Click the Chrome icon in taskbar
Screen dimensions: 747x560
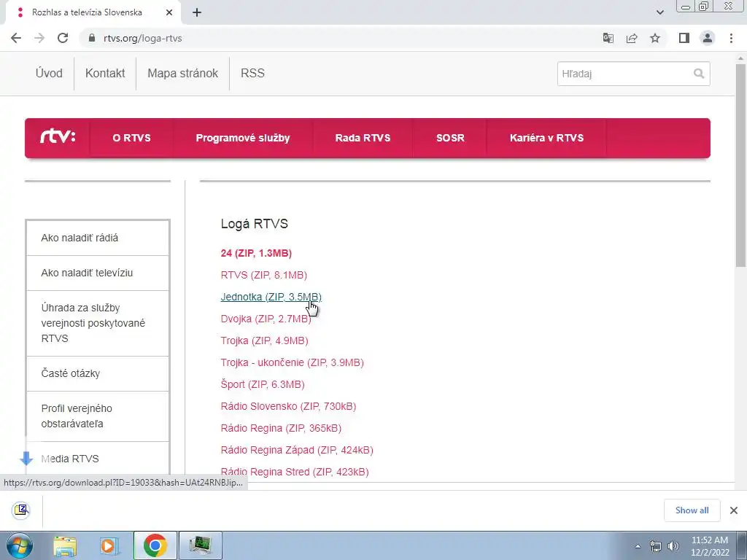[x=155, y=545]
